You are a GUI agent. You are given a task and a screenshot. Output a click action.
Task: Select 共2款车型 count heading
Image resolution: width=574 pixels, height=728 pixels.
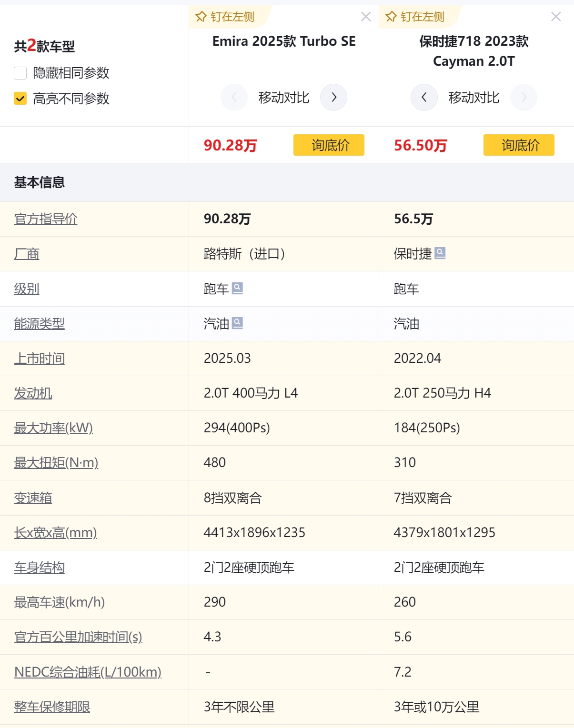[44, 46]
